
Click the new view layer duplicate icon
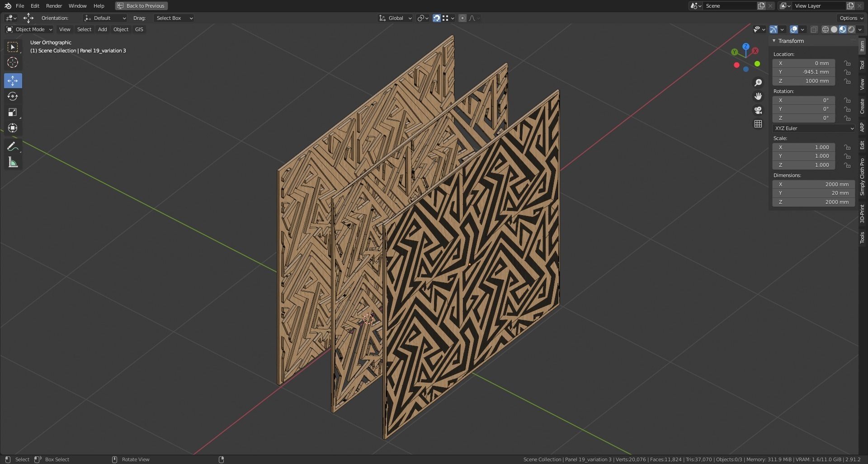pyautogui.click(x=850, y=6)
